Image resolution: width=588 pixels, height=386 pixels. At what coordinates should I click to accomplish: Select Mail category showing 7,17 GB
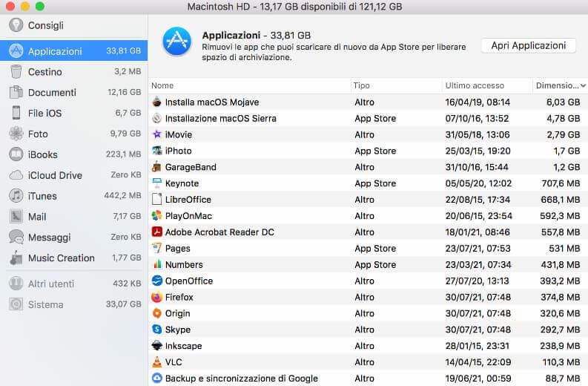pos(74,216)
